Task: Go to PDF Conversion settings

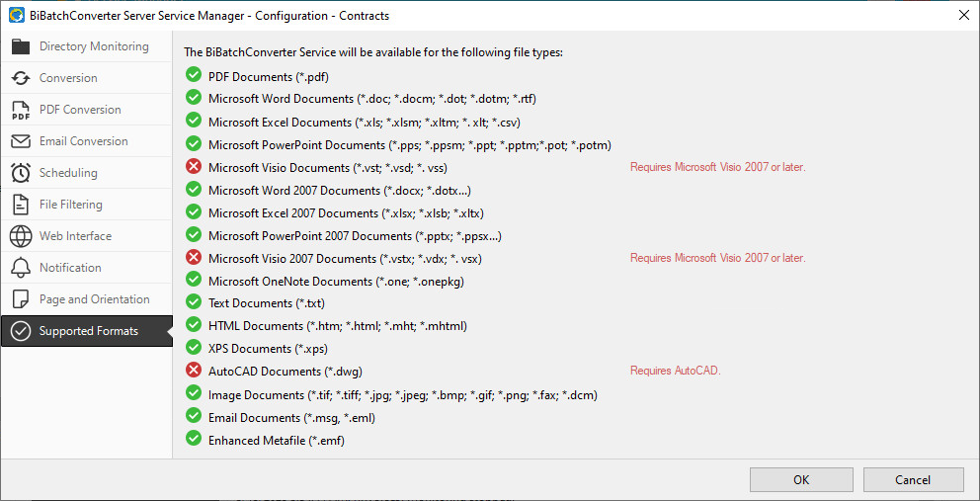Action: click(86, 110)
